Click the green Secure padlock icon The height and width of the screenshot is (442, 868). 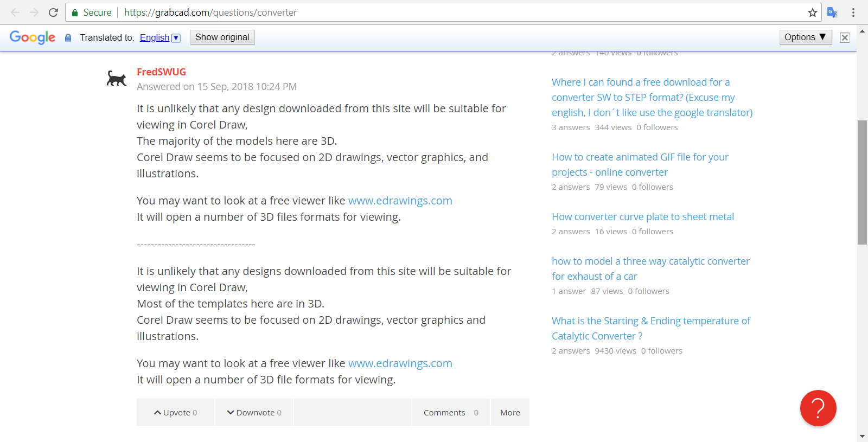click(75, 12)
